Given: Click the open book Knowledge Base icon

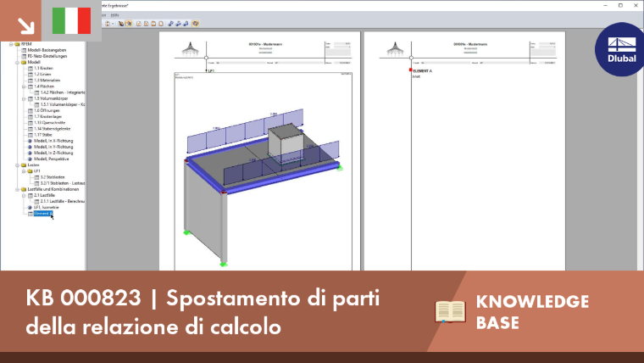Looking at the screenshot, I should click(x=450, y=311).
